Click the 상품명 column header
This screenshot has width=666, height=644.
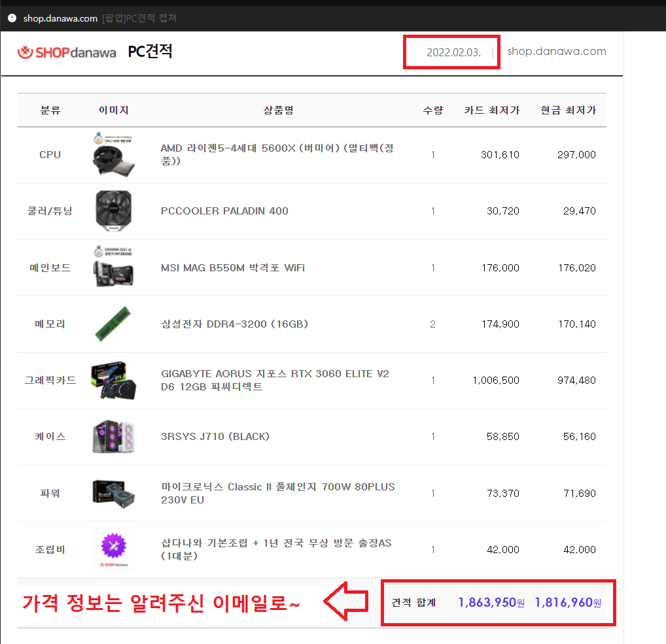279,110
